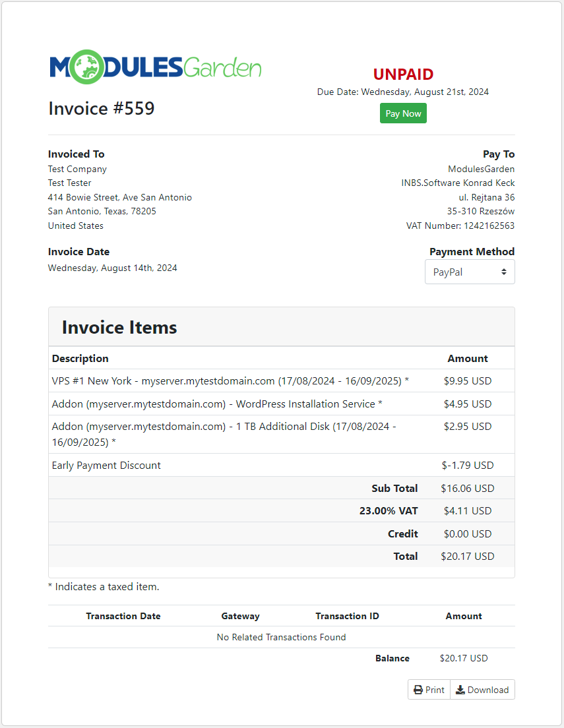
Task: Click the $-1.79 USD discount amount
Action: point(468,465)
